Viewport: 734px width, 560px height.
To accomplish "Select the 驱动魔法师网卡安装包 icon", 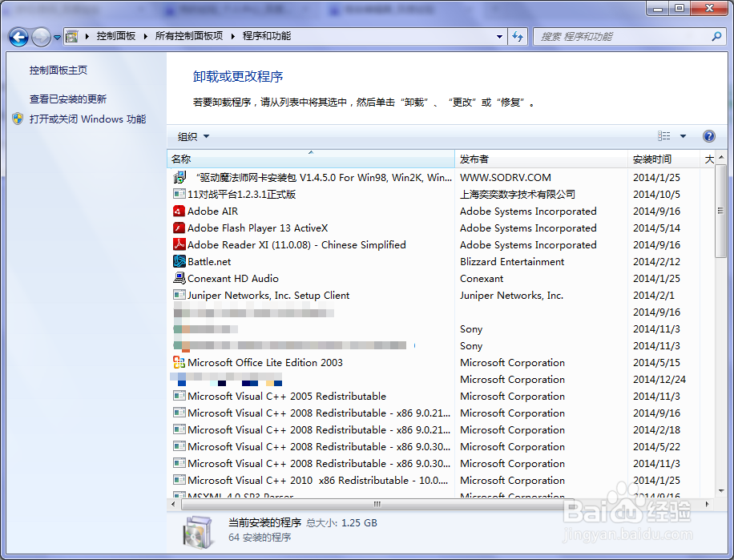I will [179, 177].
